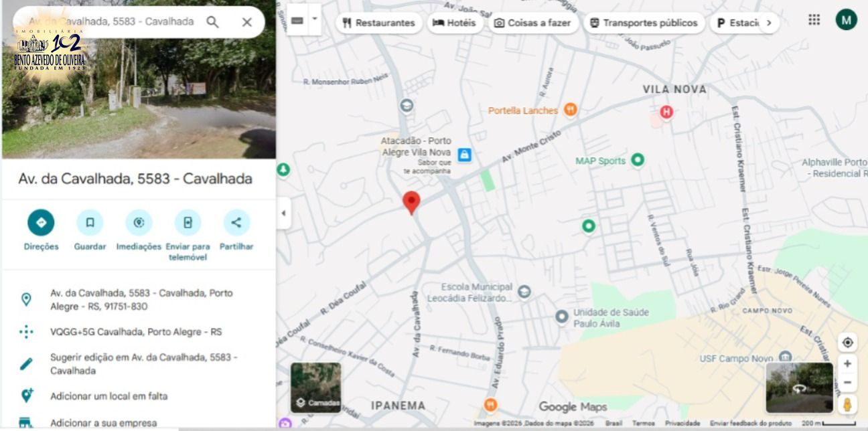This screenshot has height=431, width=868.
Task: Select the Pegman Street View icon
Action: tap(847, 404)
